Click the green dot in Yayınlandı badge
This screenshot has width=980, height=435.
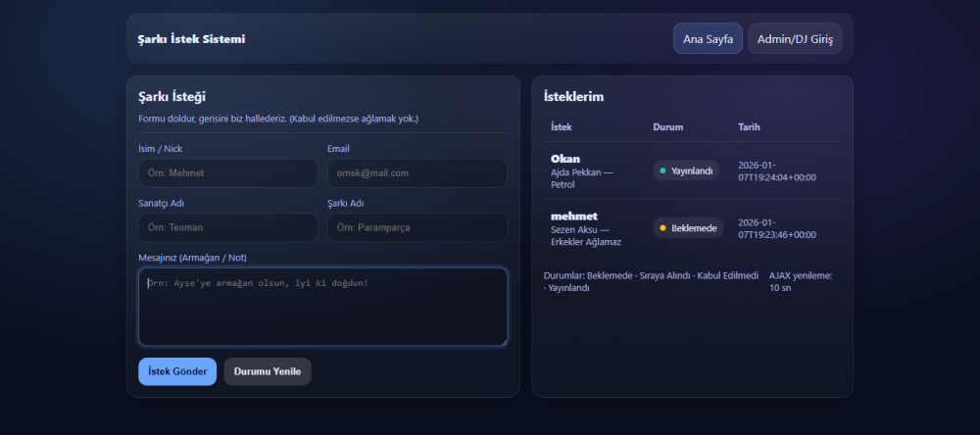point(662,170)
